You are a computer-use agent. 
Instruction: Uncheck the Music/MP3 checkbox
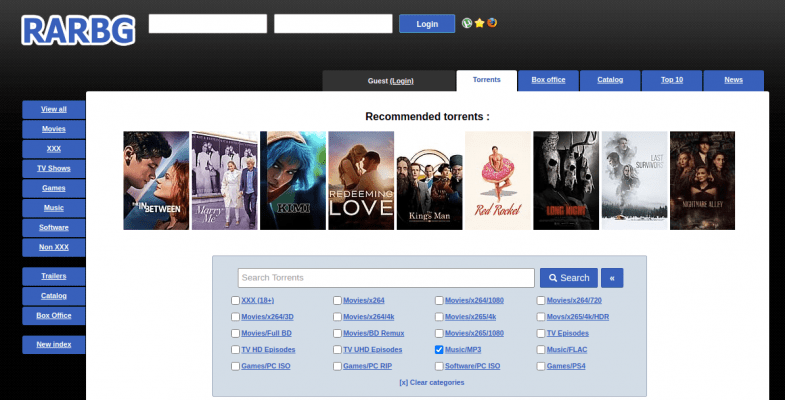click(439, 350)
